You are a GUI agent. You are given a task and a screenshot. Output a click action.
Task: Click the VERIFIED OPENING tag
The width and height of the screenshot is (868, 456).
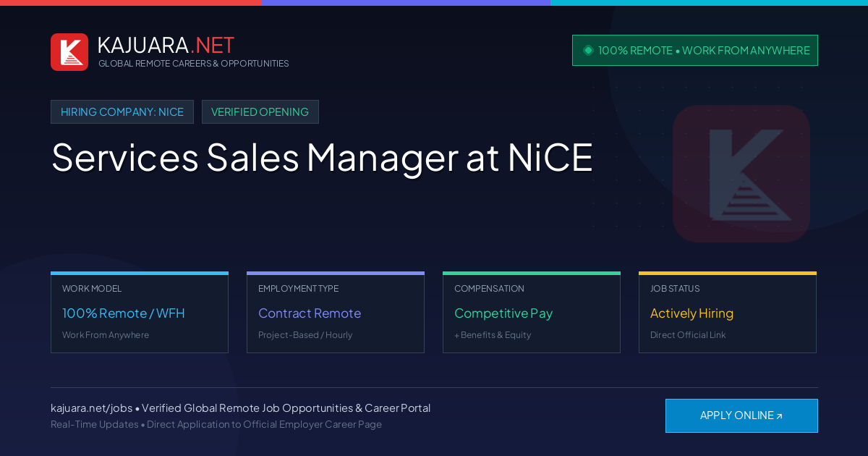(x=260, y=112)
